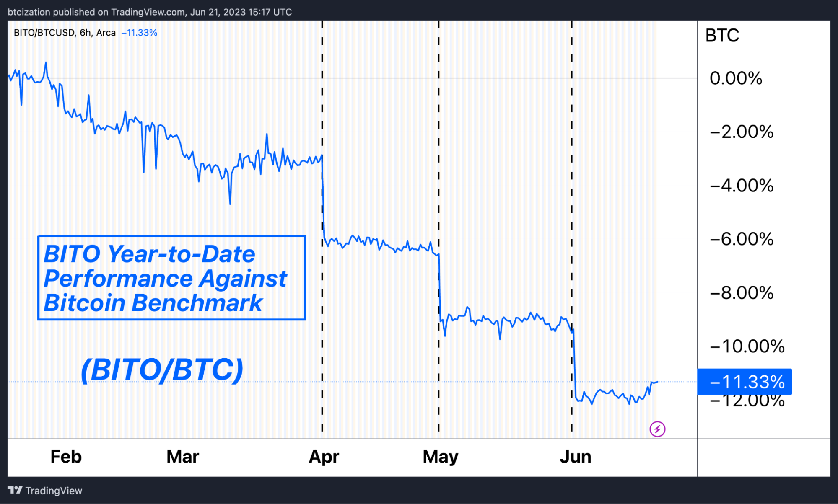Click the Mar label on time axis
The height and width of the screenshot is (504, 838).
183,457
